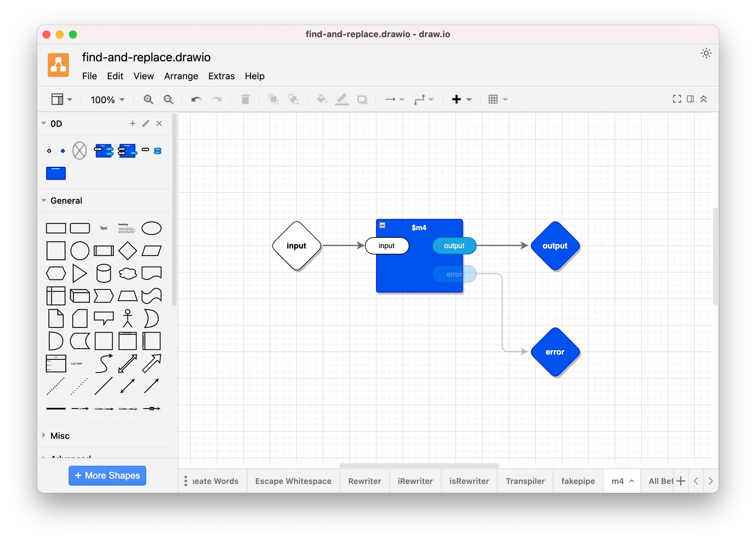Add new page with plus icon
This screenshot has height=542, width=756.
(x=681, y=481)
